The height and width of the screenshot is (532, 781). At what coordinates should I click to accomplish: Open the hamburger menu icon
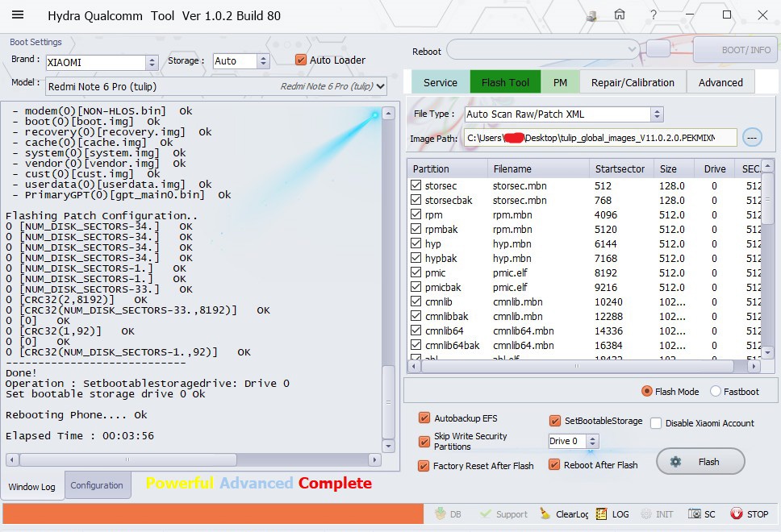tap(18, 15)
